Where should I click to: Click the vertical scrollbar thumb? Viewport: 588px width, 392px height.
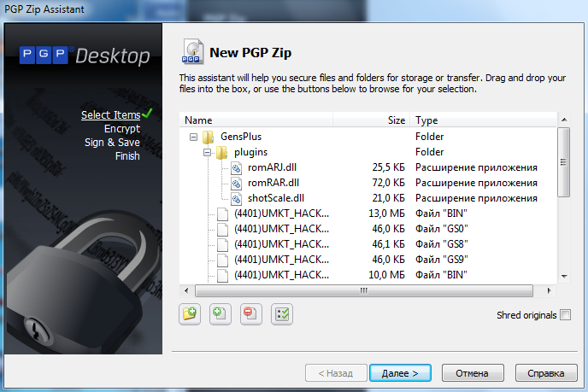click(x=563, y=162)
